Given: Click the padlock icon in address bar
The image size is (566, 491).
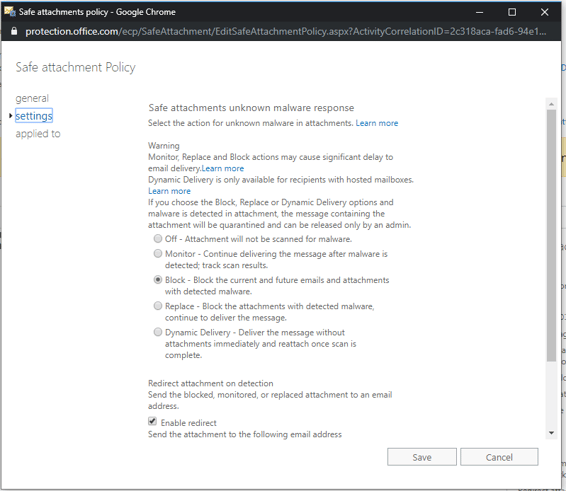Looking at the screenshot, I should click(x=14, y=31).
